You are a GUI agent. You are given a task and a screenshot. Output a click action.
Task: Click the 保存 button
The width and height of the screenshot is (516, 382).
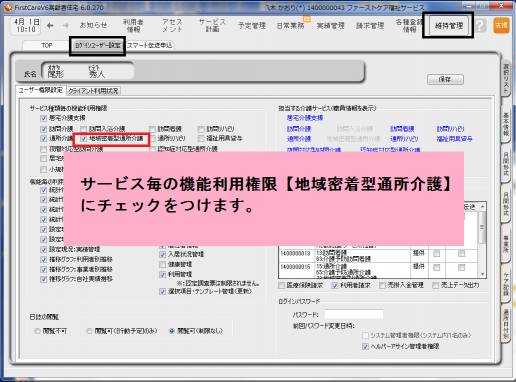(445, 79)
